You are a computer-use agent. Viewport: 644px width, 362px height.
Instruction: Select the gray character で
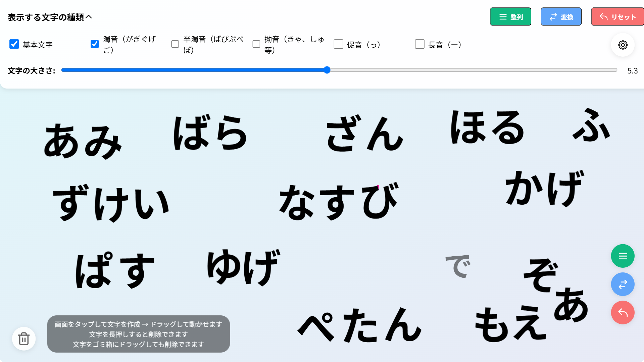(x=458, y=266)
